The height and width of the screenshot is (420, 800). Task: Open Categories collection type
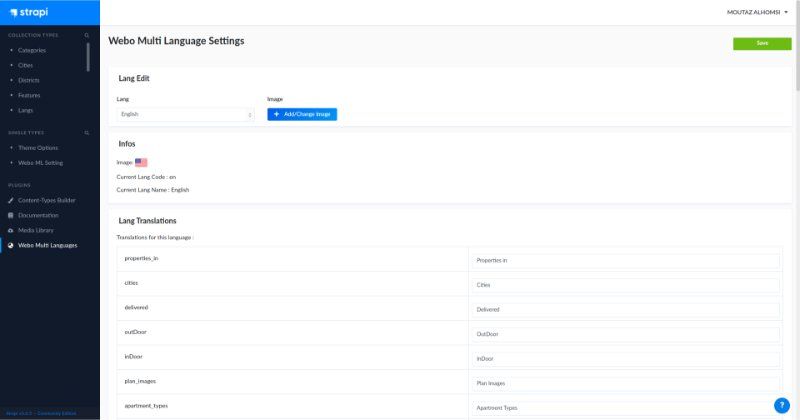click(x=32, y=51)
